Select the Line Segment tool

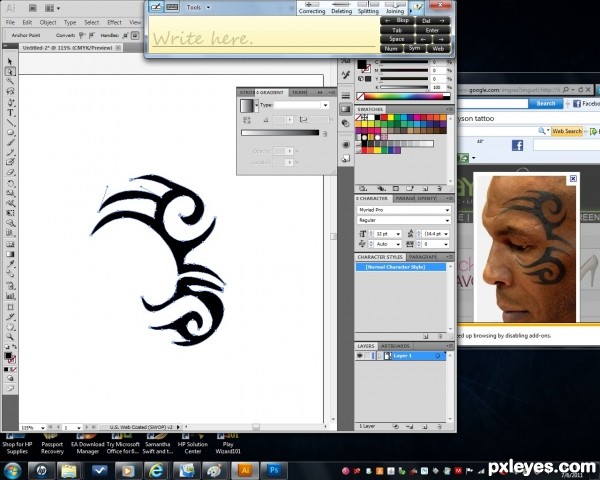[10, 122]
